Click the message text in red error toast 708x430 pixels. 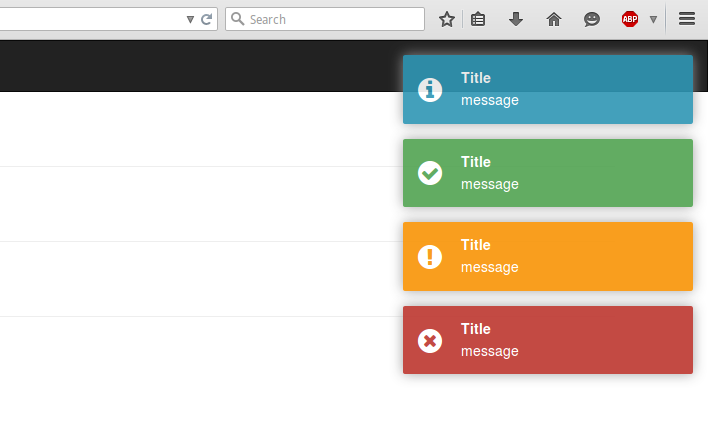[x=489, y=351]
